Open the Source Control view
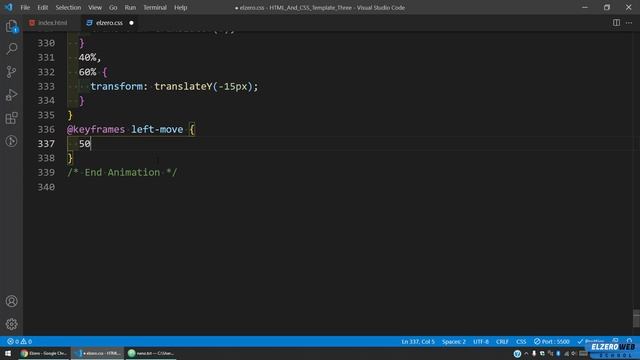 pos(11,72)
